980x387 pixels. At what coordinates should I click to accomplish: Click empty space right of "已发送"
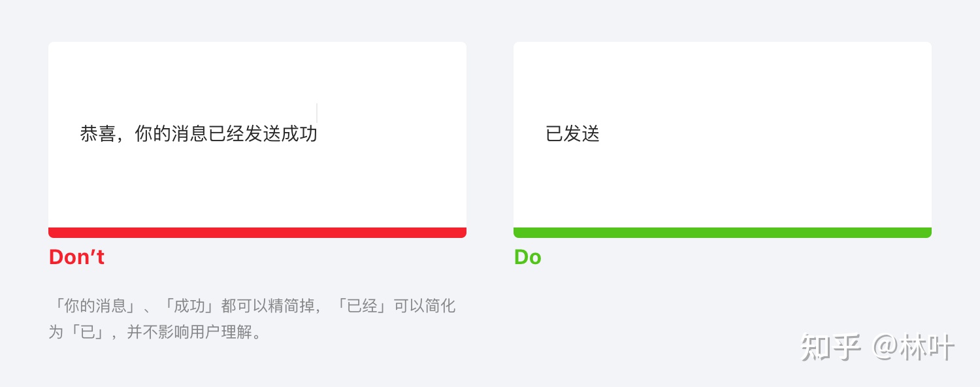(x=751, y=134)
